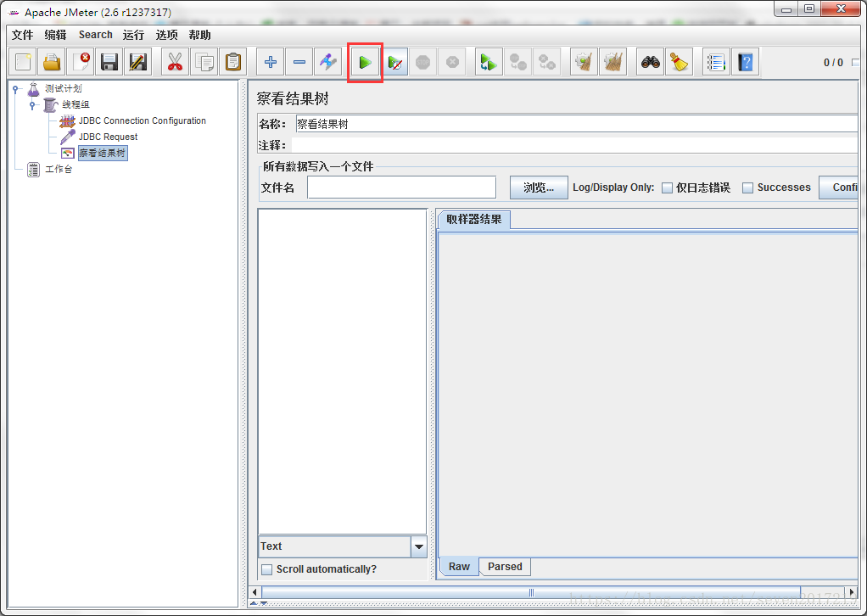This screenshot has width=867, height=616.
Task: Select 测试计划 tree node
Action: coord(63,88)
